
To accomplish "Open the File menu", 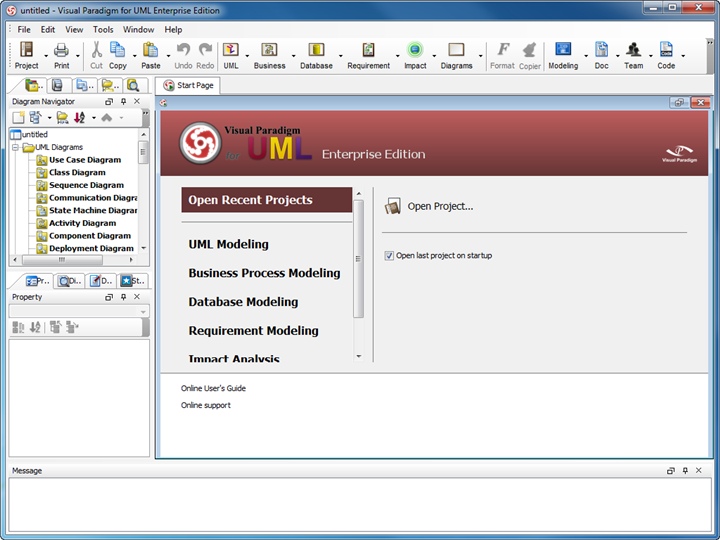I will pos(24,29).
